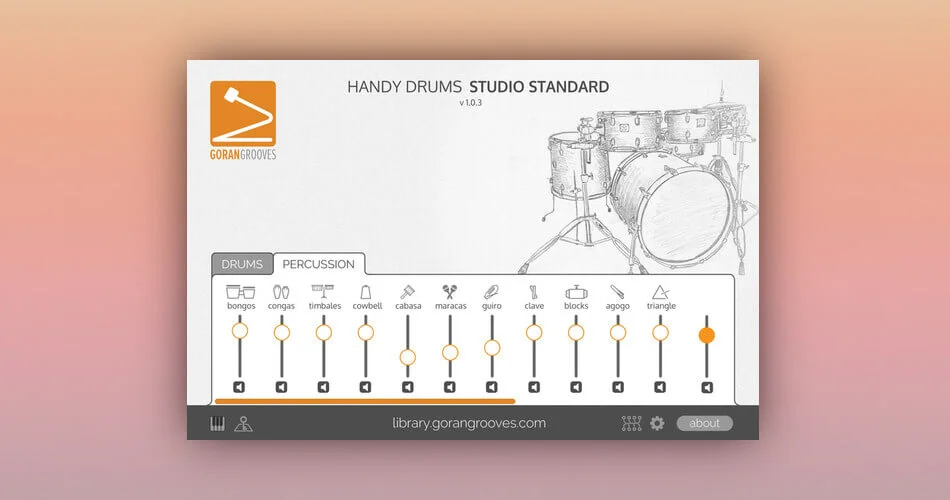Mute the guiro channel
This screenshot has height=500, width=950.
tap(492, 387)
